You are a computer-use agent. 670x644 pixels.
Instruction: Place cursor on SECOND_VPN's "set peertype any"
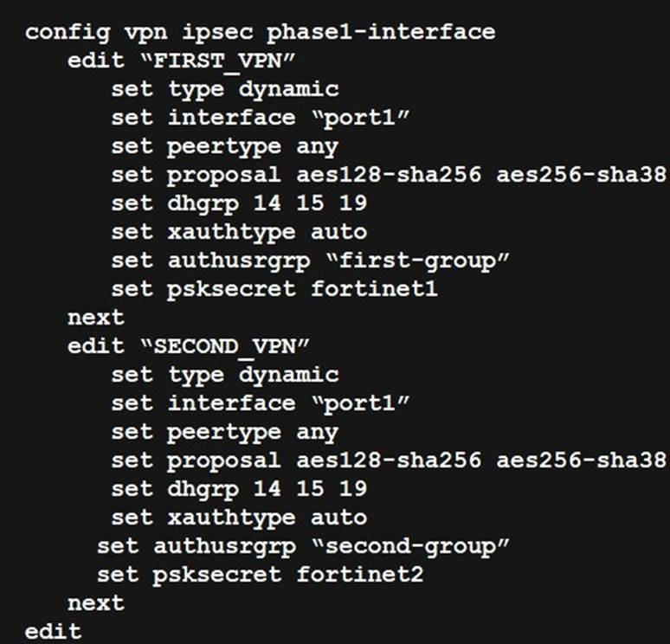(x=224, y=432)
